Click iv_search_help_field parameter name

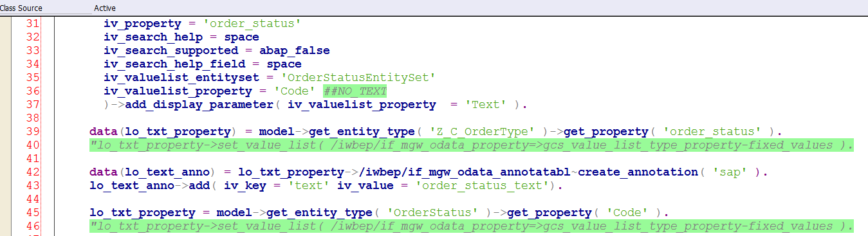[174, 64]
